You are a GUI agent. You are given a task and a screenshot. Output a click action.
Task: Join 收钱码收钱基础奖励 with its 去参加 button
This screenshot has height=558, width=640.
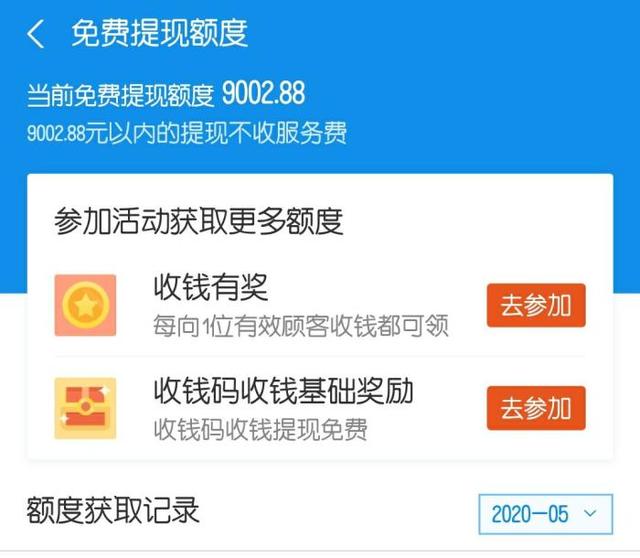point(536,408)
